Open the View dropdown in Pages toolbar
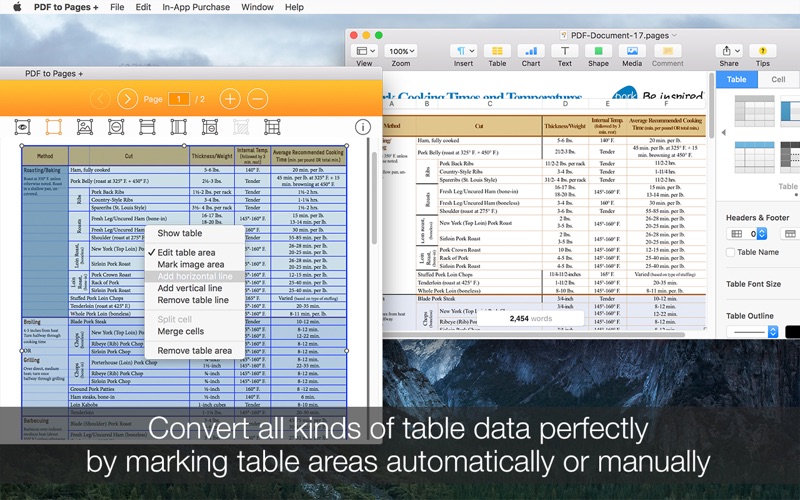This screenshot has width=800, height=500. 365,51
